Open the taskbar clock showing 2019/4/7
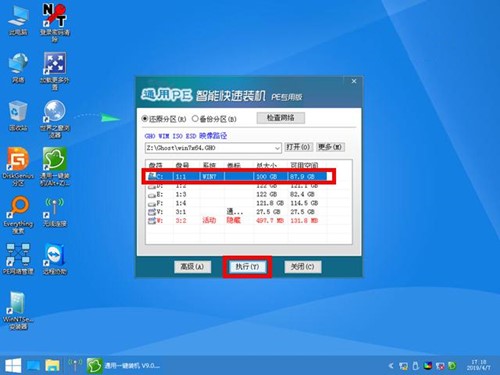Viewport: 500px width, 375px height. pyautogui.click(x=478, y=365)
